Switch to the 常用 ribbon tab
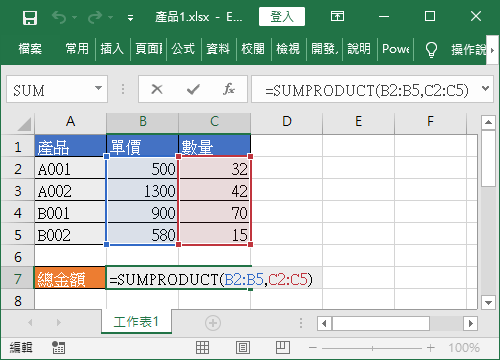Image resolution: width=500 pixels, height=360 pixels. [77, 49]
